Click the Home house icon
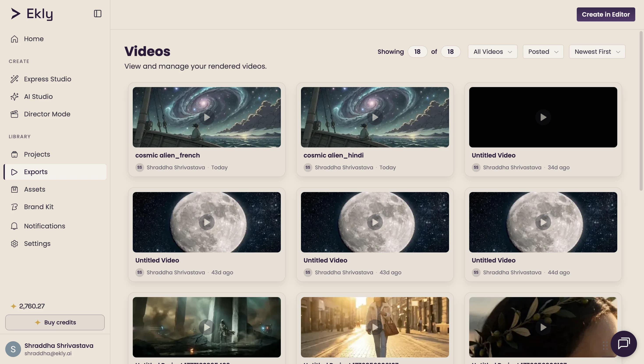This screenshot has height=364, width=644. tap(14, 39)
